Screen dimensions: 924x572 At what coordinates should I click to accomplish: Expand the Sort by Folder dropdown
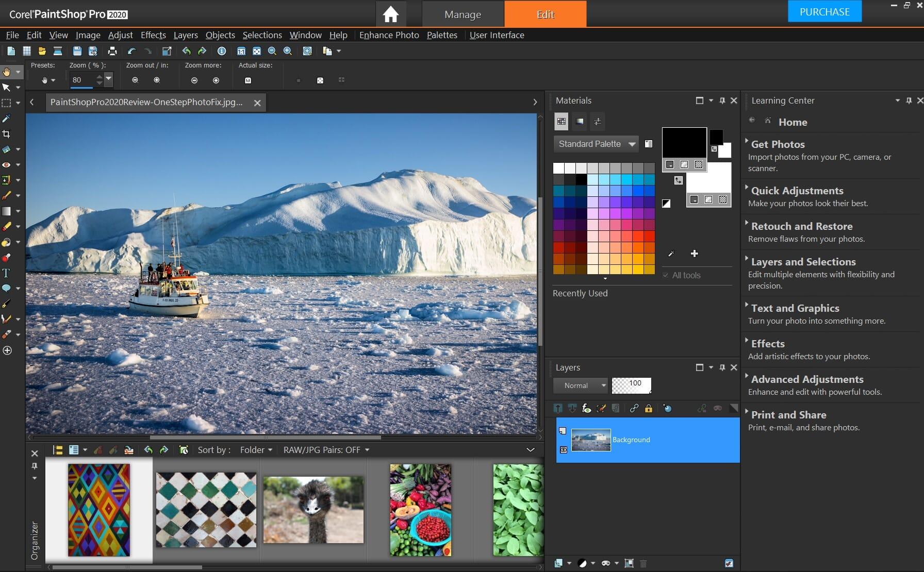click(x=256, y=449)
